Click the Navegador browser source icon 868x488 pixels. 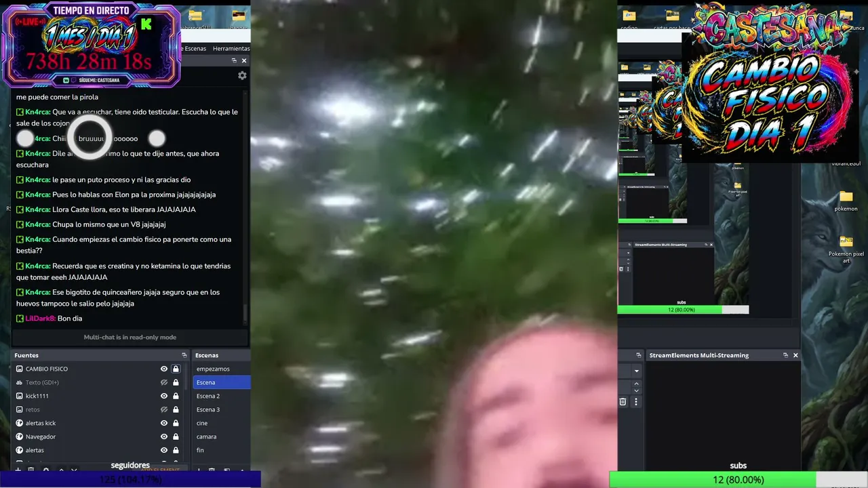pyautogui.click(x=19, y=436)
